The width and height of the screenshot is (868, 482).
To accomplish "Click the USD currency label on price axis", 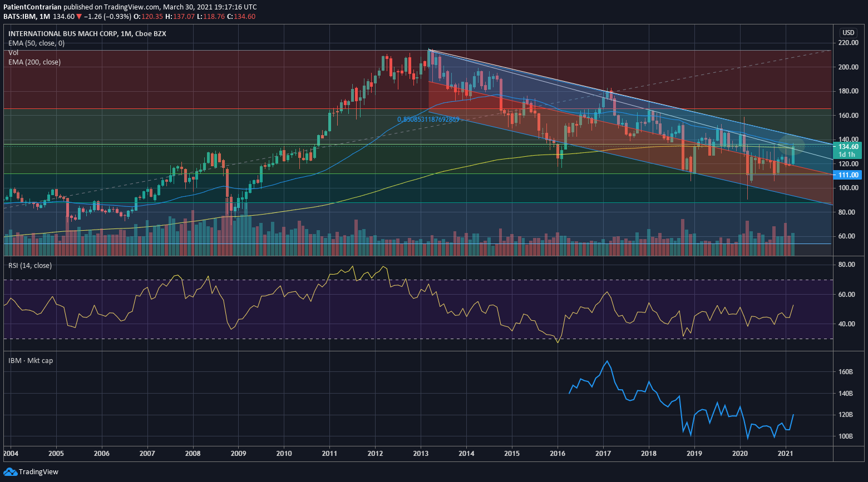I will point(849,33).
